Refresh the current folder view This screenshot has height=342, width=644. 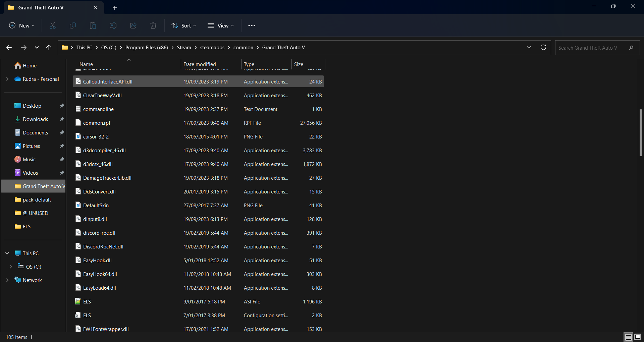(543, 48)
